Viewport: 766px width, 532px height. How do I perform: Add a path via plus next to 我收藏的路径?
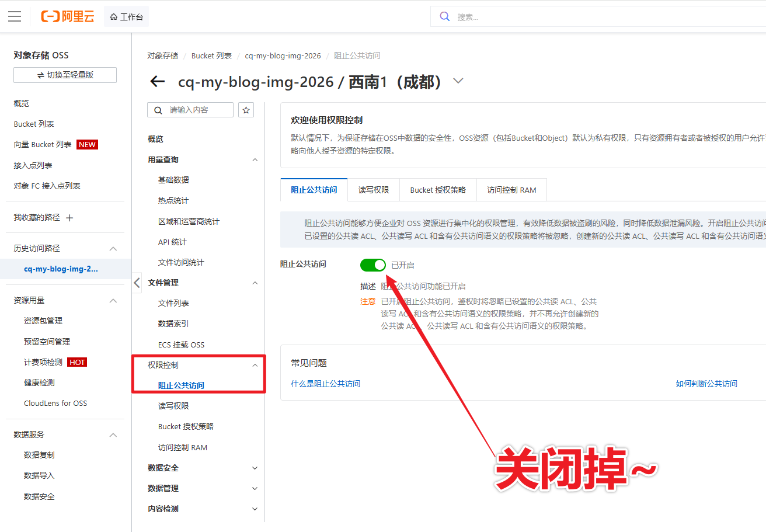(69, 218)
